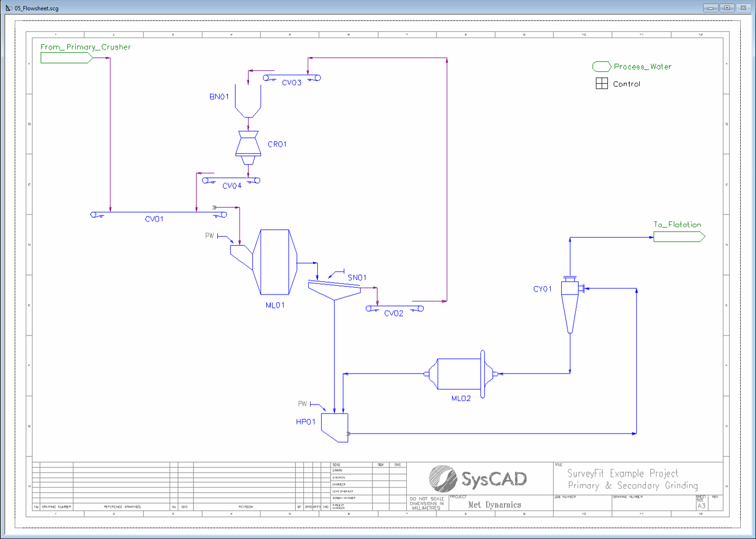Click the CV03 conveyor symbol
Viewport: 756px width, 539px height.
292,78
